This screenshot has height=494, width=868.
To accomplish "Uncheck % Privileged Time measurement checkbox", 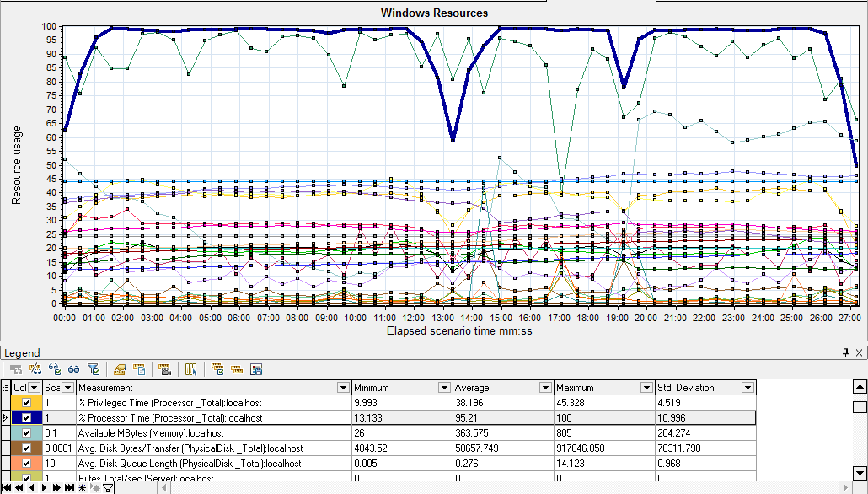I will tap(26, 403).
